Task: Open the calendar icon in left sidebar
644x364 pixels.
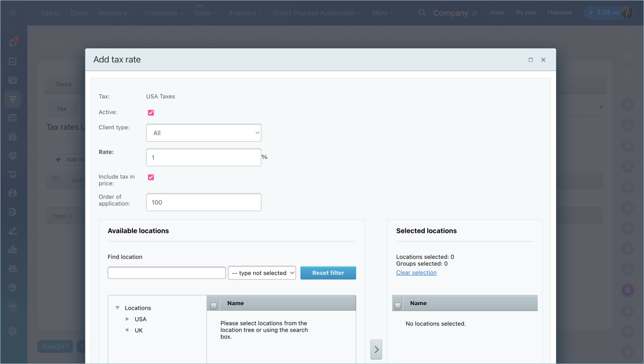Action: 13,118
